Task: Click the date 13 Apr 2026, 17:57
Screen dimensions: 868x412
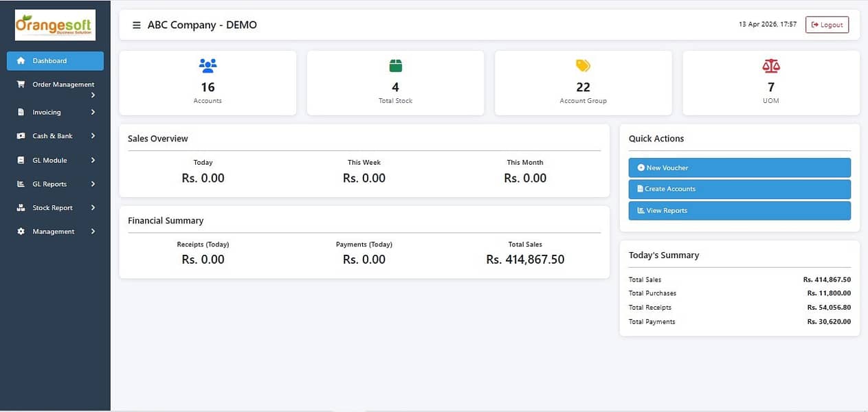Action: 768,24
